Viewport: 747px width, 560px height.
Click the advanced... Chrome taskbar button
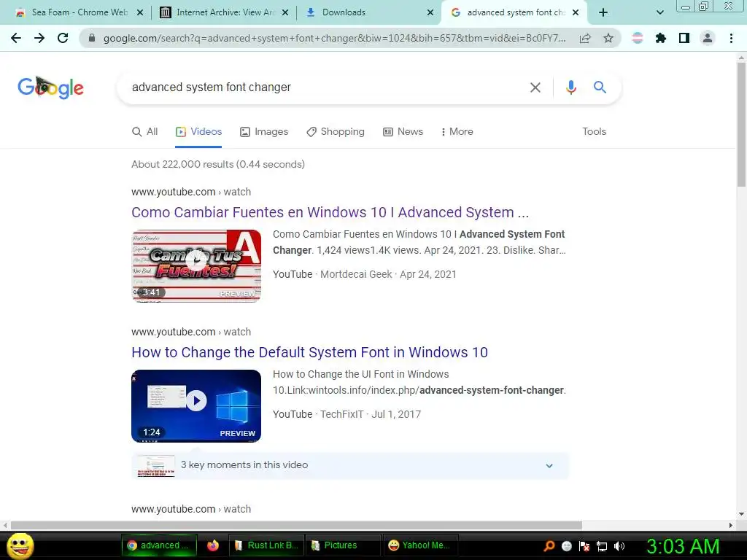(159, 545)
